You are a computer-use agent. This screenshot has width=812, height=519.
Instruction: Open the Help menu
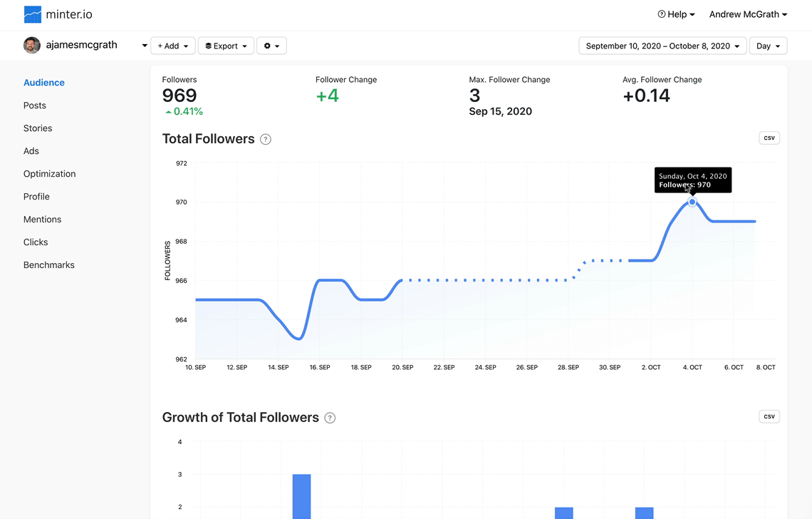pyautogui.click(x=676, y=14)
